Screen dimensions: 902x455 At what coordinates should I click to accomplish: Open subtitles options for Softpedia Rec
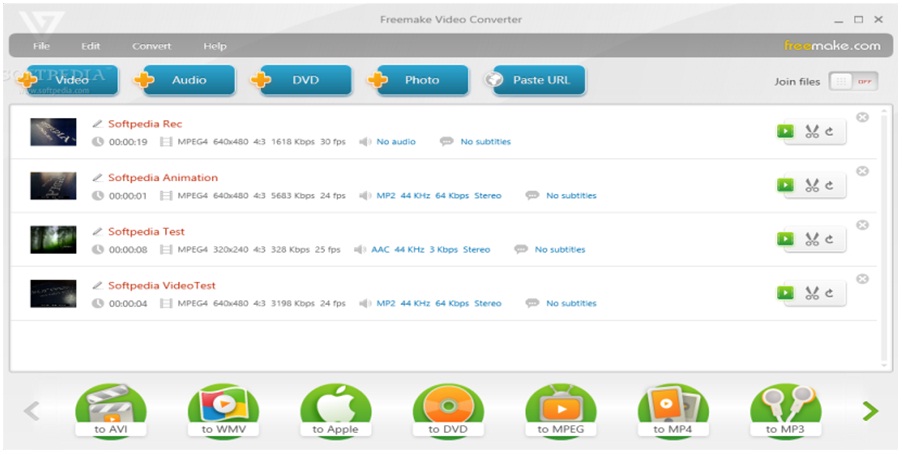tap(486, 142)
